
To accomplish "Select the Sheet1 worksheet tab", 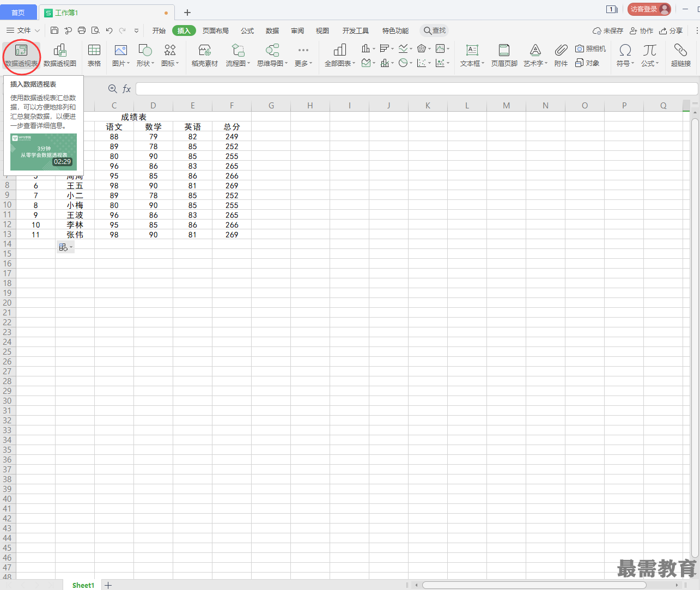I will click(83, 585).
